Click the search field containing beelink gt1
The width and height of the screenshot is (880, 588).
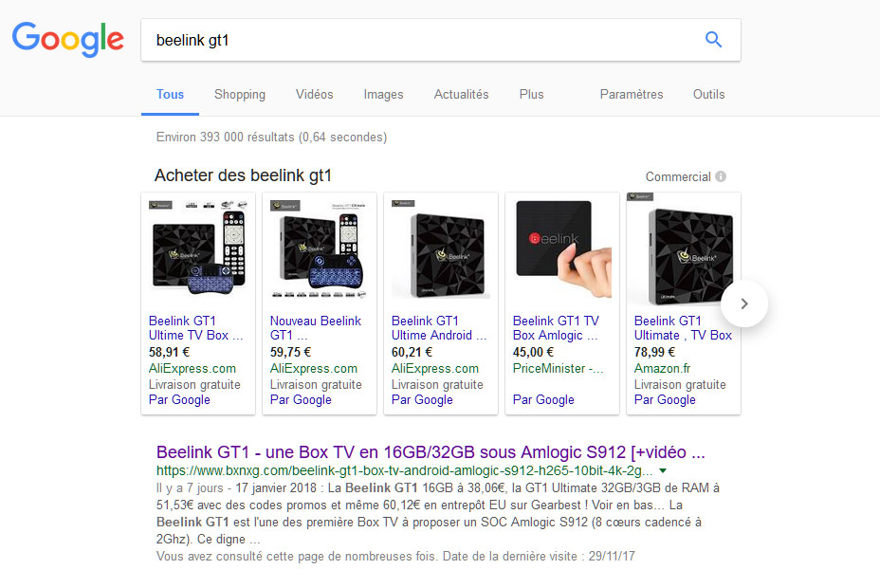441,40
